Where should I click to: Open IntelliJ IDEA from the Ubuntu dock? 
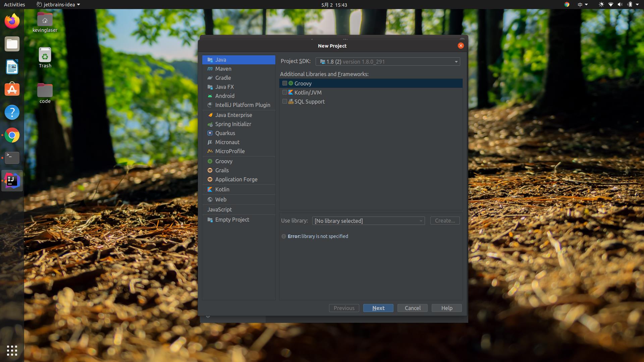[11, 180]
